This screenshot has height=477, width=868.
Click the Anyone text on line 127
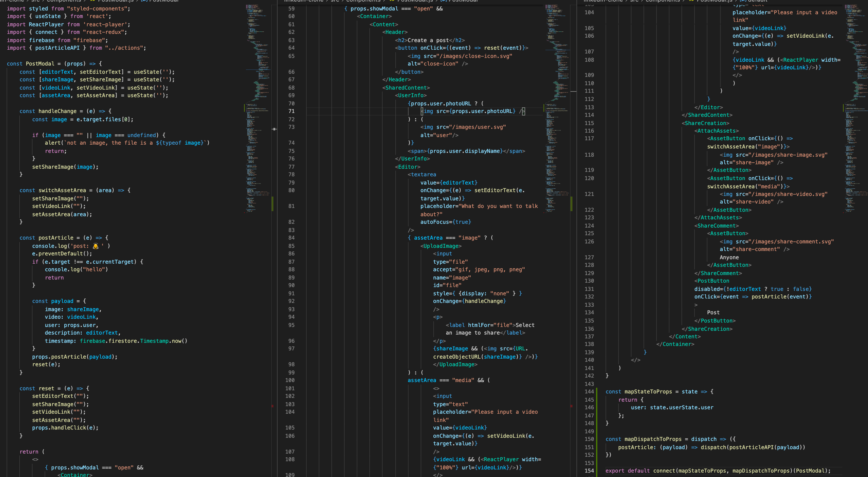point(729,257)
